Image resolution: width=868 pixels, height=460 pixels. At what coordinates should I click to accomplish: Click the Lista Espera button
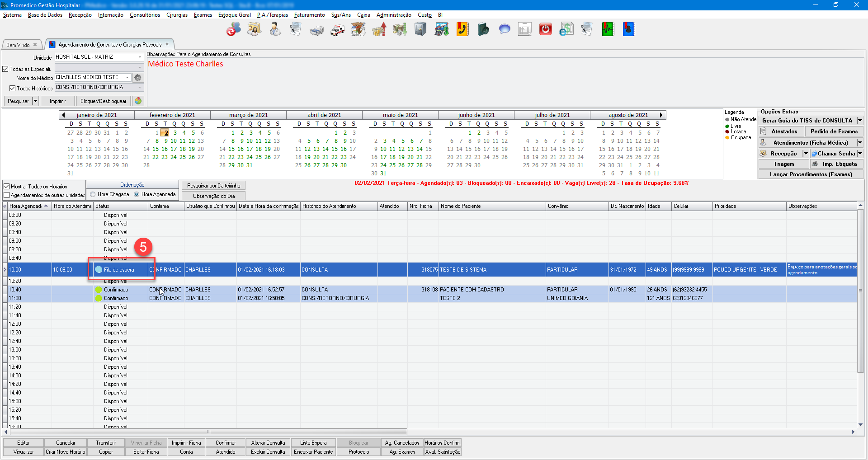313,443
